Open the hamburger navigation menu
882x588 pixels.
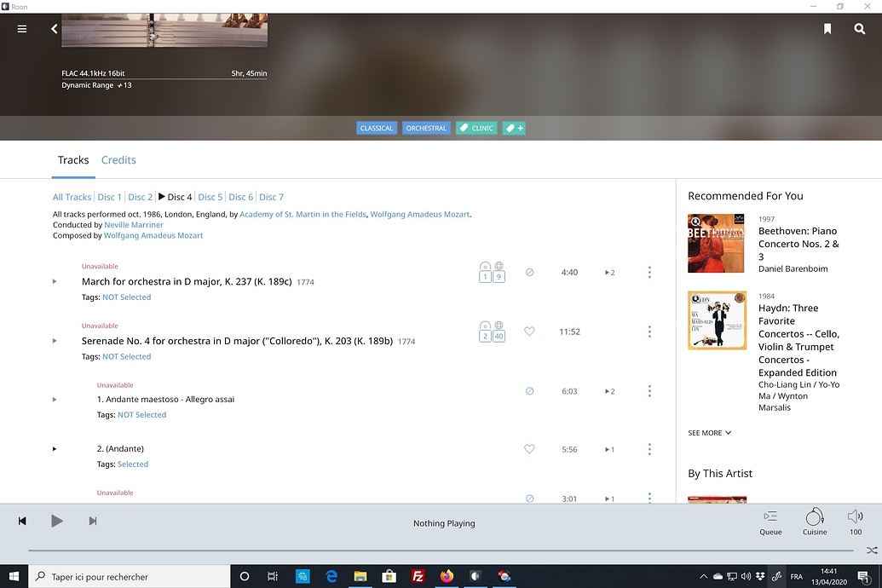click(x=22, y=29)
